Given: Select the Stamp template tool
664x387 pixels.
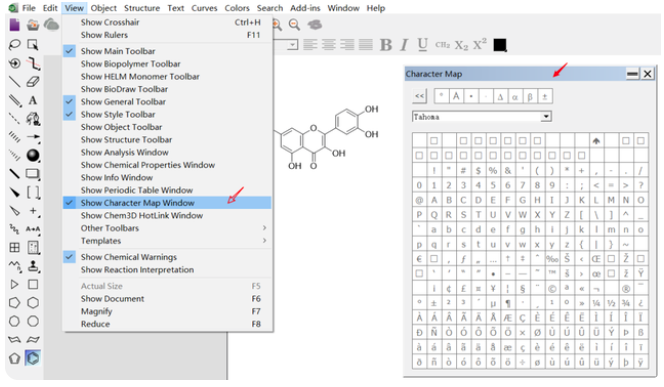Looking at the screenshot, I should 33,266.
